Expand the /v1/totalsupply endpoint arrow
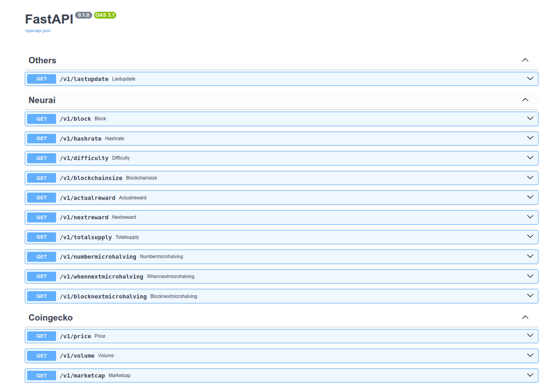 pyautogui.click(x=530, y=237)
